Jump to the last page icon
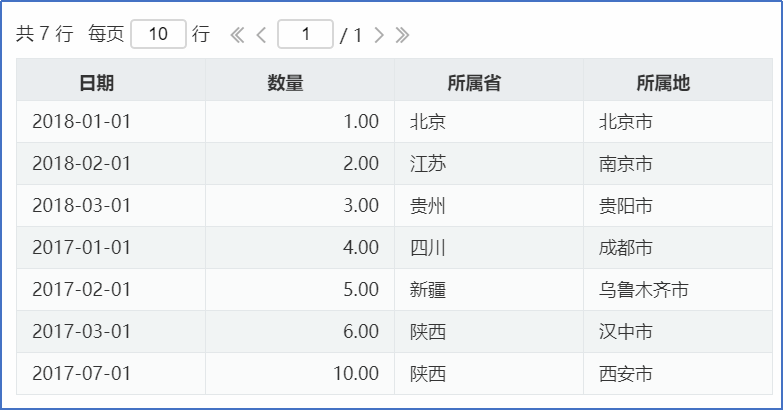 coord(402,35)
